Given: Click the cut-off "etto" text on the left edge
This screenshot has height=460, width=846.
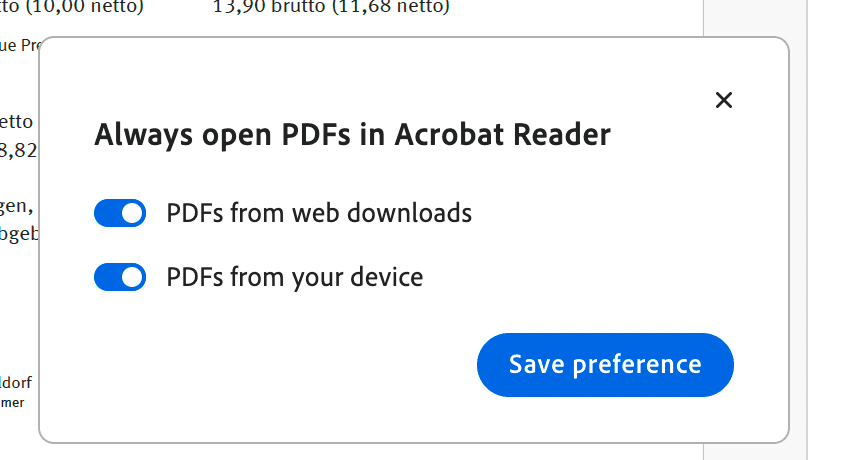Looking at the screenshot, I should coord(17,122).
